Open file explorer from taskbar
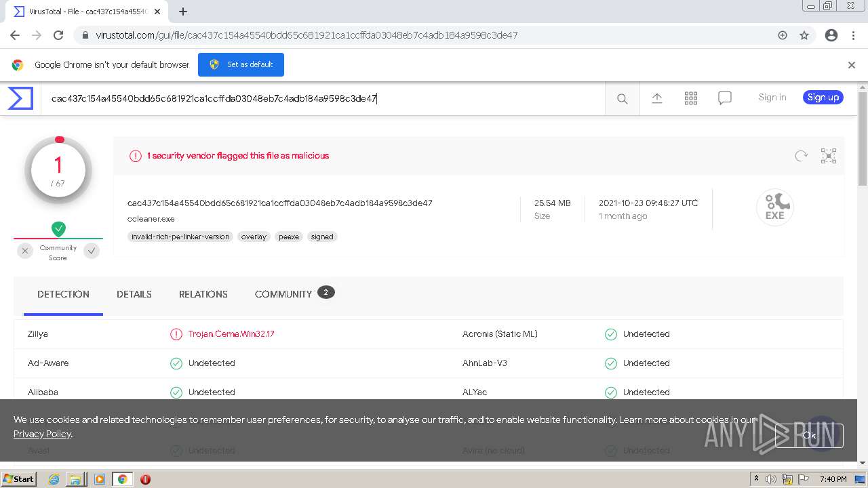This screenshot has height=488, width=868. (x=75, y=479)
